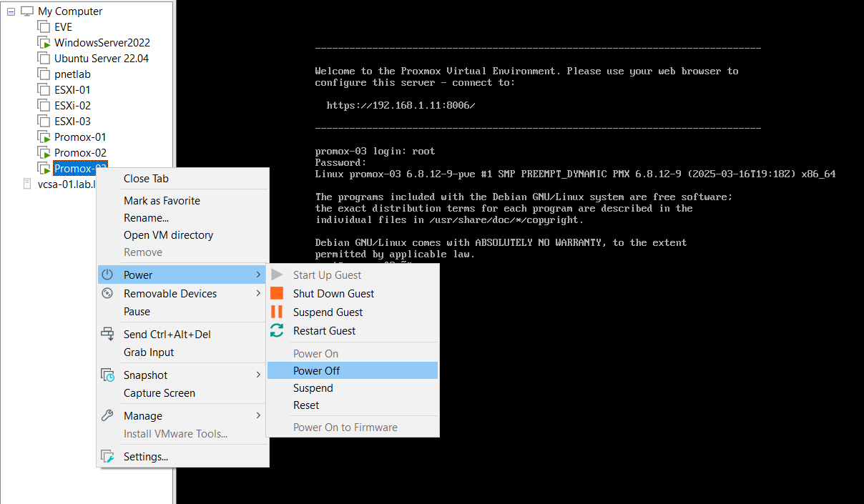
Task: Click the Snapshot clock icon
Action: [107, 375]
